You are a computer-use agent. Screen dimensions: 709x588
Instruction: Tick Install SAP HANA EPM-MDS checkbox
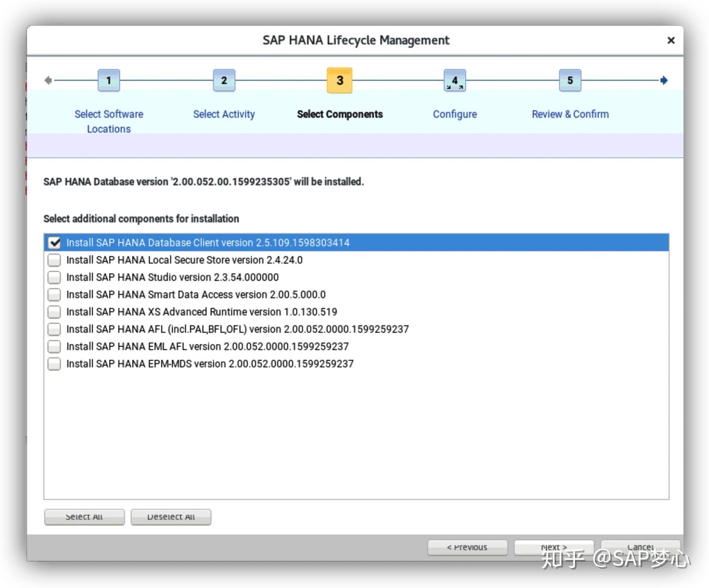[54, 364]
